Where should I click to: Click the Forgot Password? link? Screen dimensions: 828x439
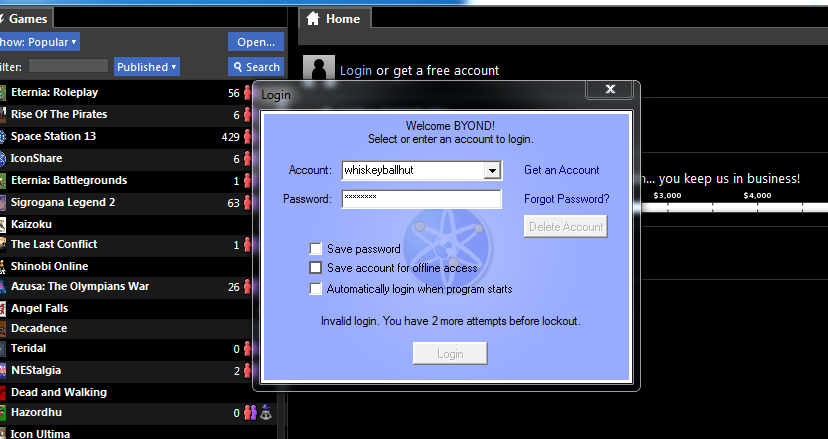click(x=567, y=199)
